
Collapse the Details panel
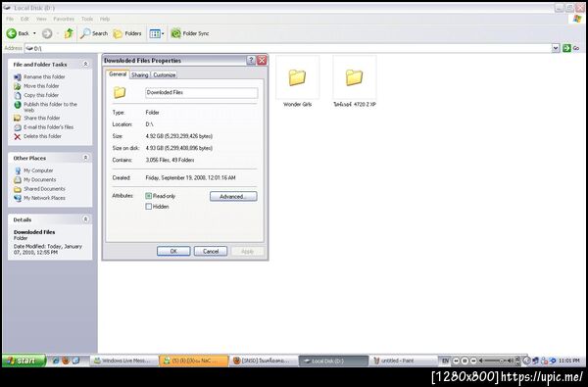[85, 219]
